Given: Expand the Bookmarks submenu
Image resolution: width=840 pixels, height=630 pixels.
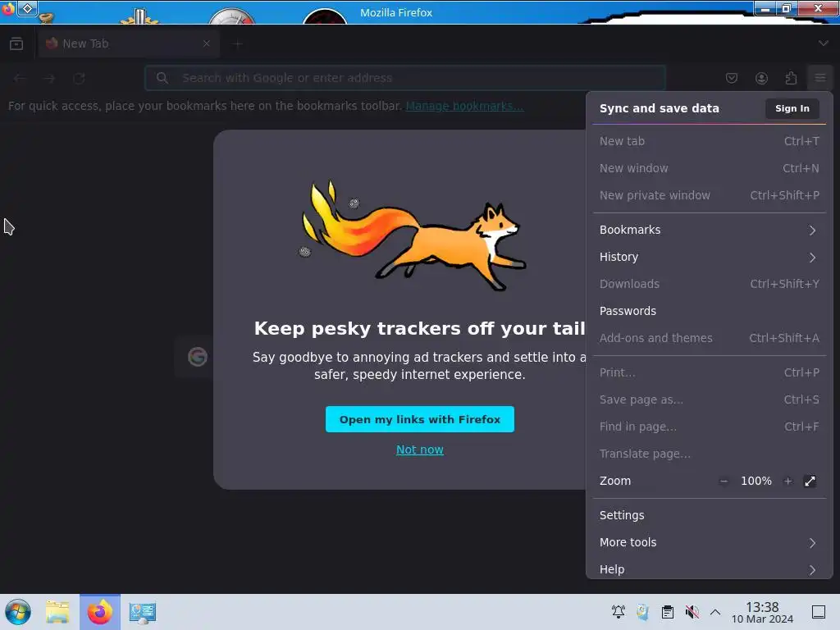Looking at the screenshot, I should coord(710,230).
